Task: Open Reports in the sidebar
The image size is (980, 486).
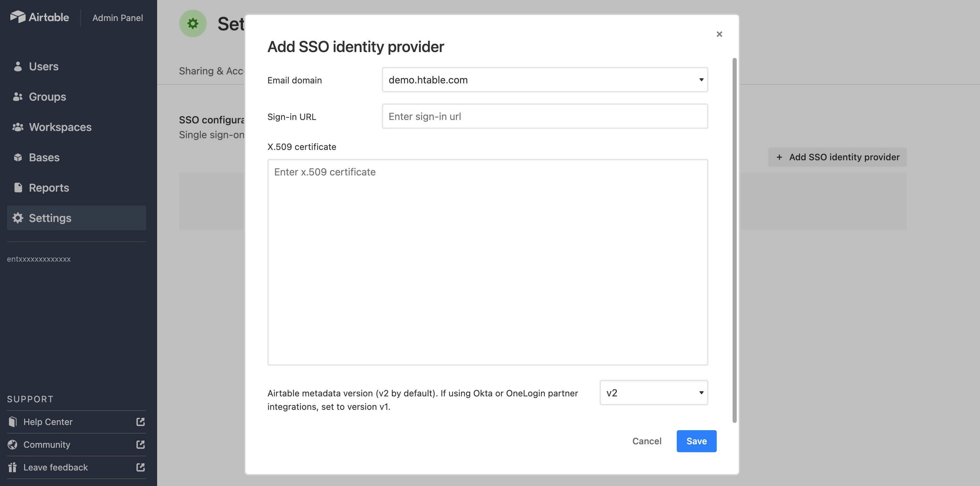Action: pyautogui.click(x=76, y=188)
